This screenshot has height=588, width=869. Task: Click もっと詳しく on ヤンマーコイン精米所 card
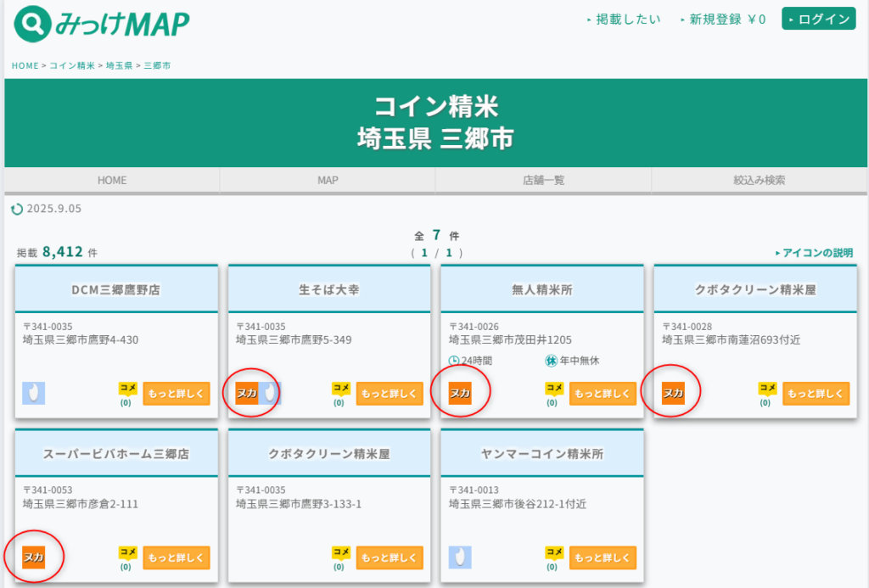point(602,557)
